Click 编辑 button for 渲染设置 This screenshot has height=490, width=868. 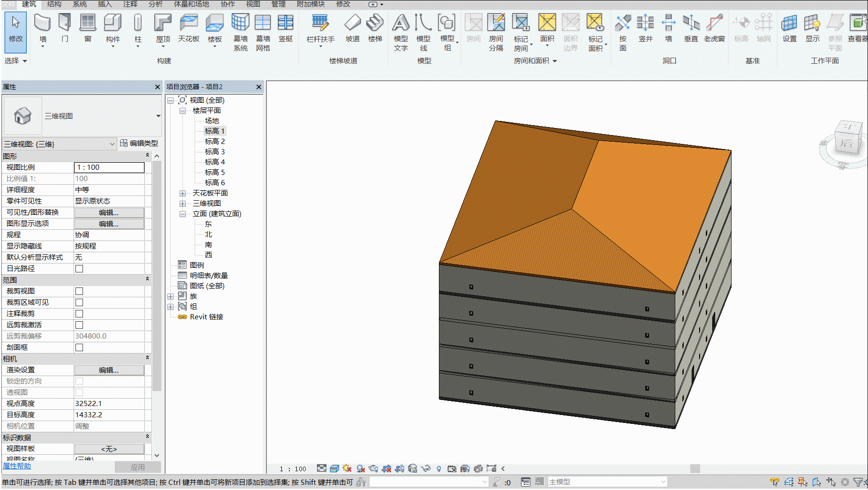tap(109, 370)
